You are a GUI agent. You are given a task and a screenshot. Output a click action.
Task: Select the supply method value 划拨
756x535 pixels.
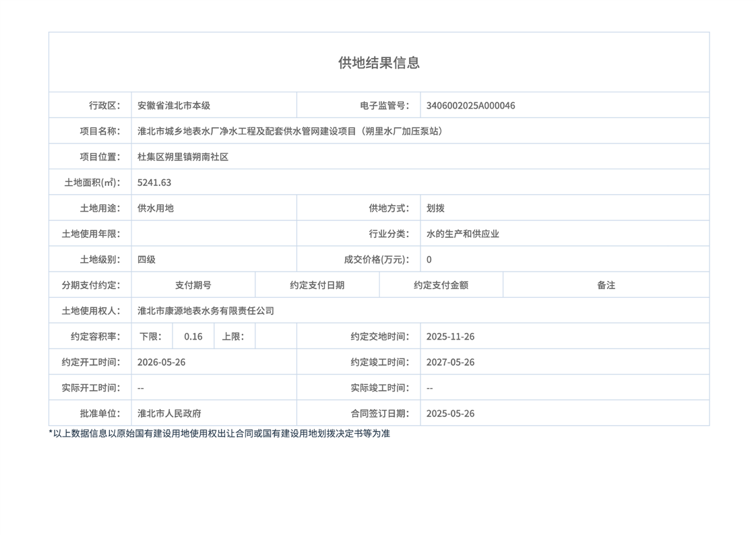[x=435, y=208]
